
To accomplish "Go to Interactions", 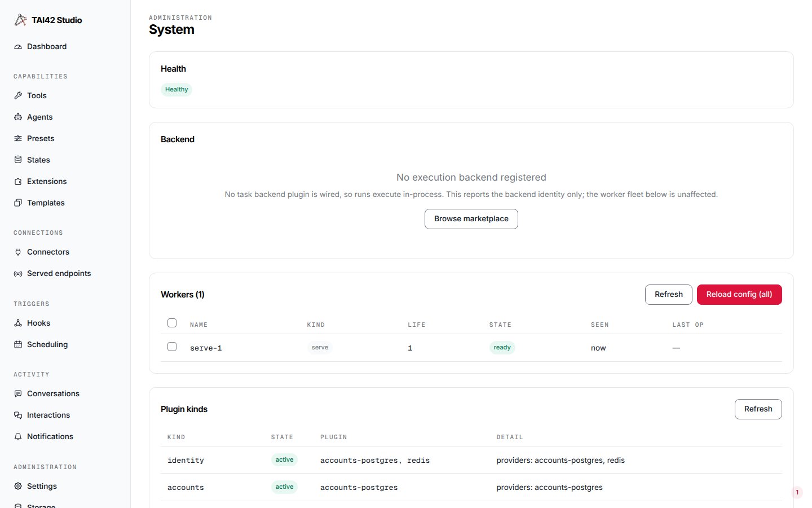I will click(48, 415).
